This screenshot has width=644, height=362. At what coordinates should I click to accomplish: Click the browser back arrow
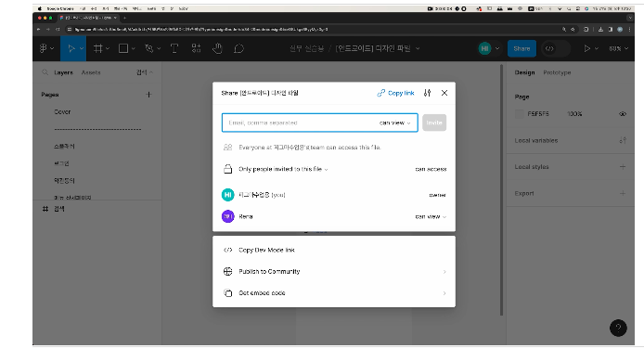38,29
